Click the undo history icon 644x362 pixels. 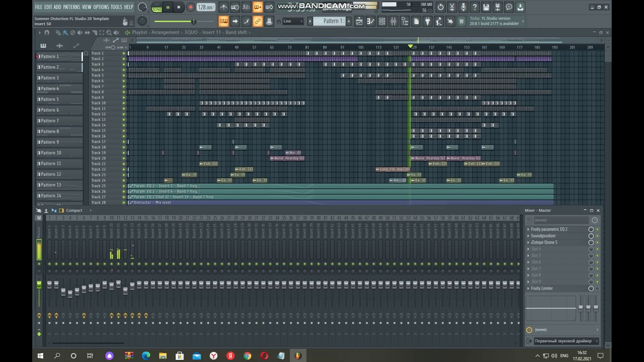pyautogui.click(x=441, y=7)
